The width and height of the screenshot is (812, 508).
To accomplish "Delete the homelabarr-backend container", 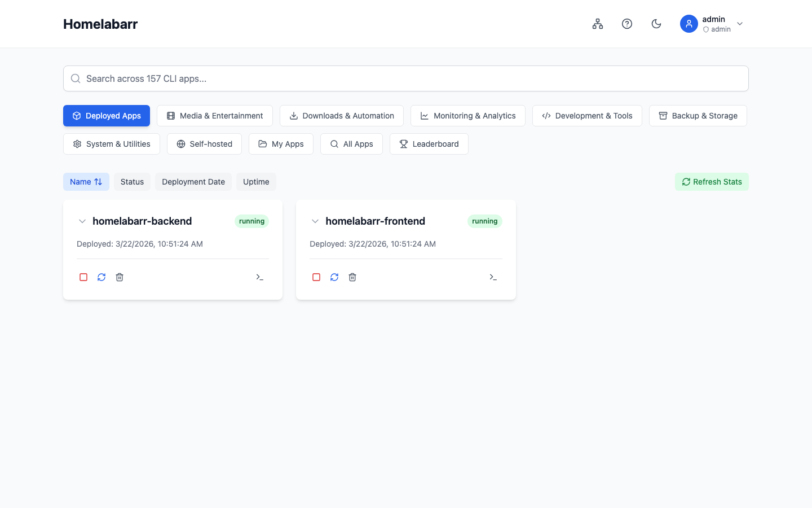I will pyautogui.click(x=119, y=277).
